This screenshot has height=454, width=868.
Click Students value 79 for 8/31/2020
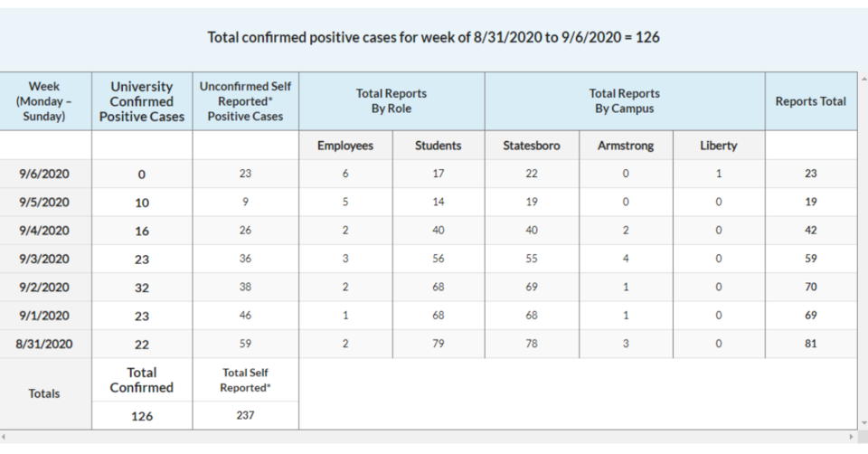click(438, 344)
